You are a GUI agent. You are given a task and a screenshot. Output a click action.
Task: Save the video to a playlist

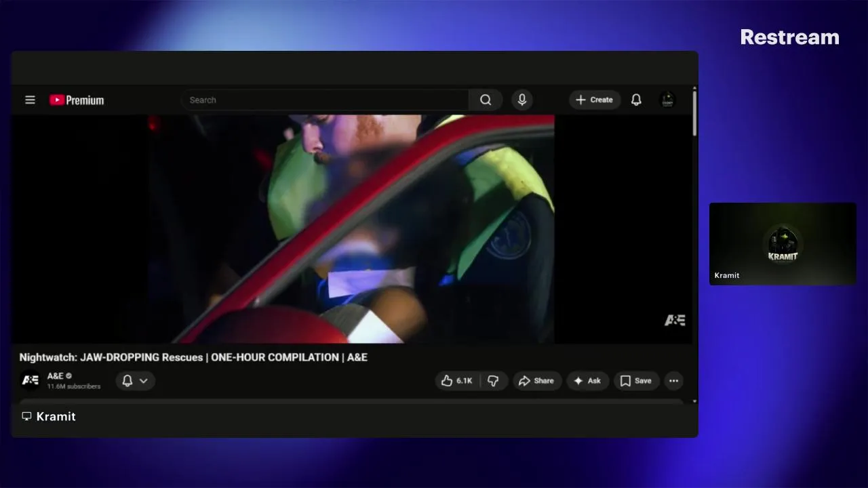pos(636,381)
